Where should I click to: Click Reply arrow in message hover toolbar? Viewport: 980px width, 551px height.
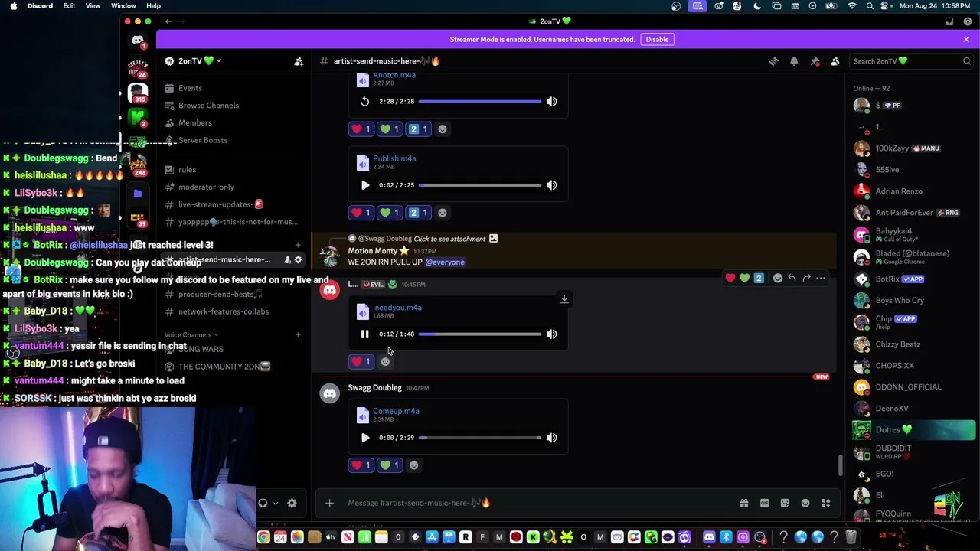point(792,279)
